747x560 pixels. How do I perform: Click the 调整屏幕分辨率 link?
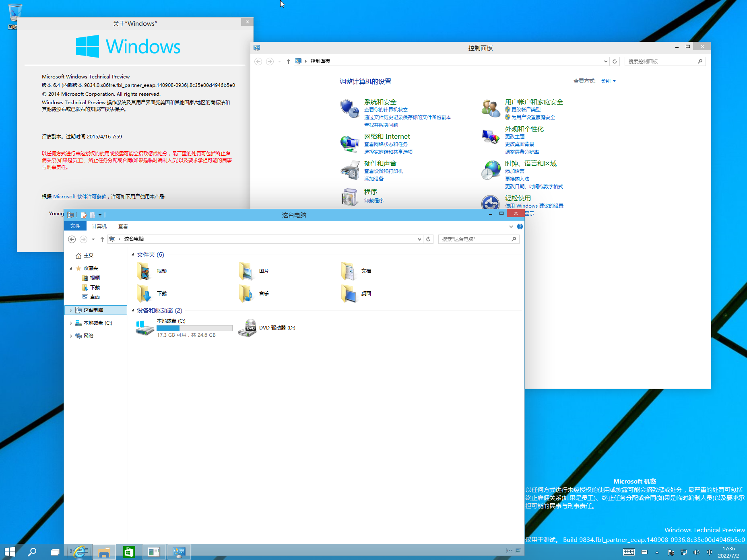(522, 152)
